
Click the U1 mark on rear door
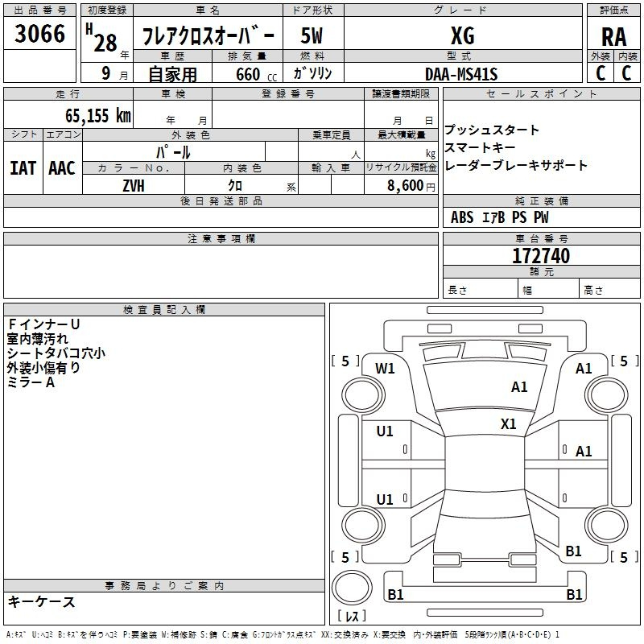pyautogui.click(x=385, y=499)
